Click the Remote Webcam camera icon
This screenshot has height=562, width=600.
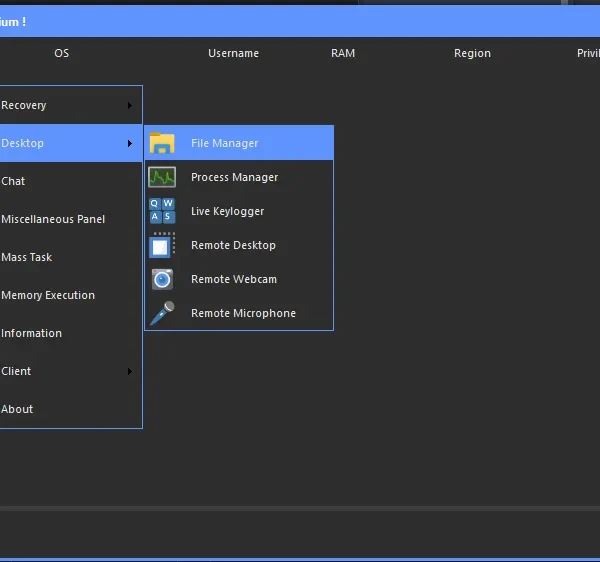162,279
